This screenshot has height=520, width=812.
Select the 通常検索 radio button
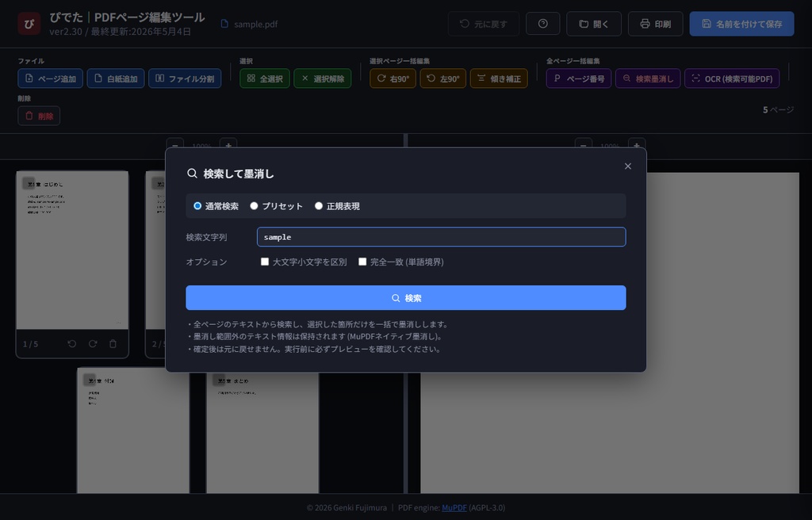point(197,206)
